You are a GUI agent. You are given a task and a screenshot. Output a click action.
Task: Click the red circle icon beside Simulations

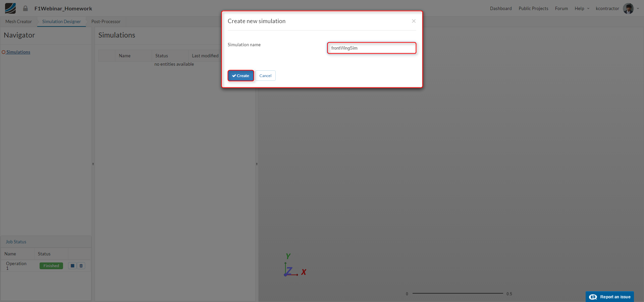pyautogui.click(x=4, y=52)
